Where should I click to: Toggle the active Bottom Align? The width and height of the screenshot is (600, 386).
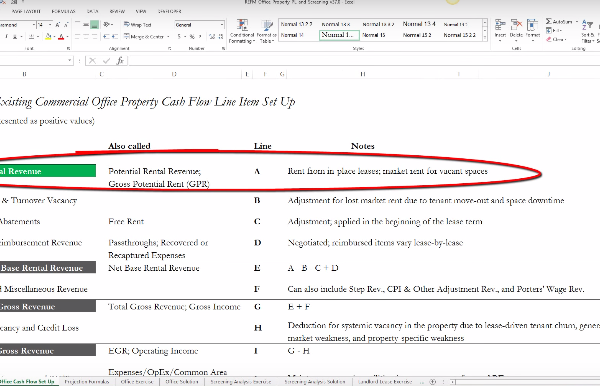tap(94, 25)
